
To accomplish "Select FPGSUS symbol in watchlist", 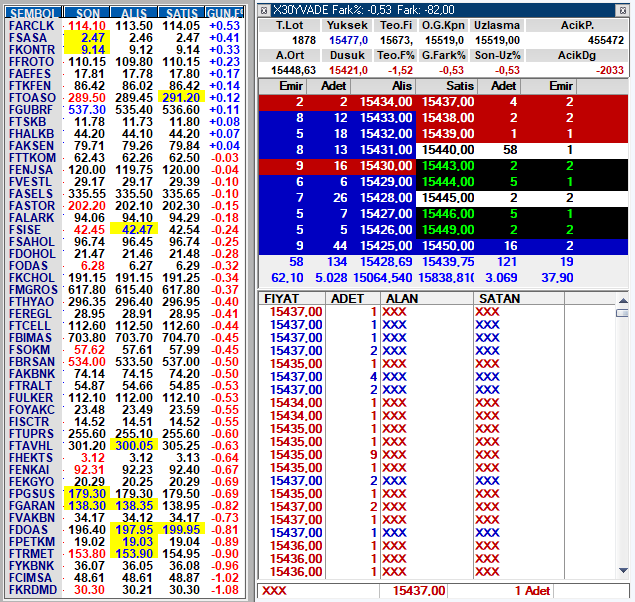I will [x=32, y=494].
